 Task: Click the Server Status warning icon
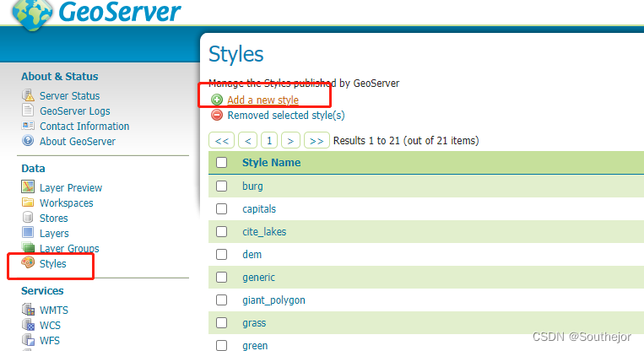[x=28, y=95]
